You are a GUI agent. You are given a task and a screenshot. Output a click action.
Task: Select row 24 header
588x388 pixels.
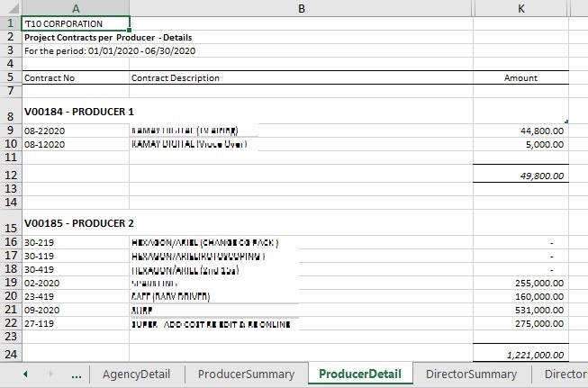pyautogui.click(x=10, y=354)
